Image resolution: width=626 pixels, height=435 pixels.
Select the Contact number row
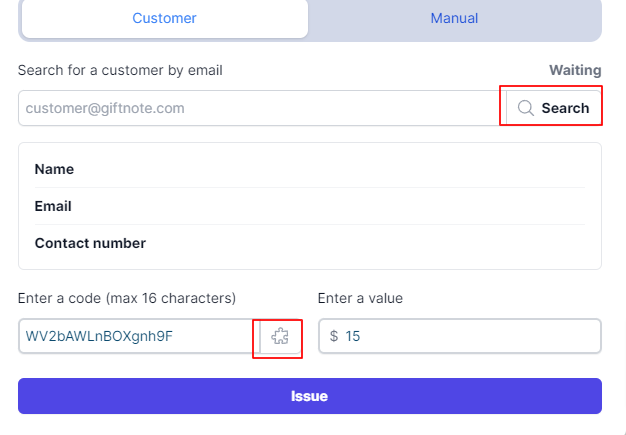click(310, 243)
